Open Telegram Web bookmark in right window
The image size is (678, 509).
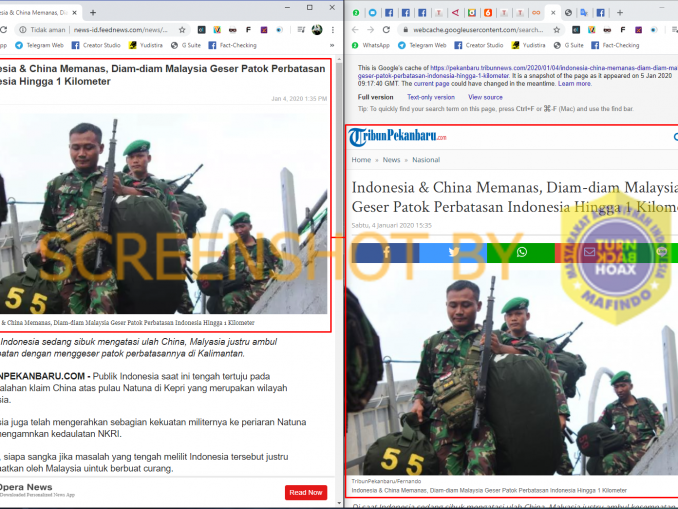(x=422, y=45)
